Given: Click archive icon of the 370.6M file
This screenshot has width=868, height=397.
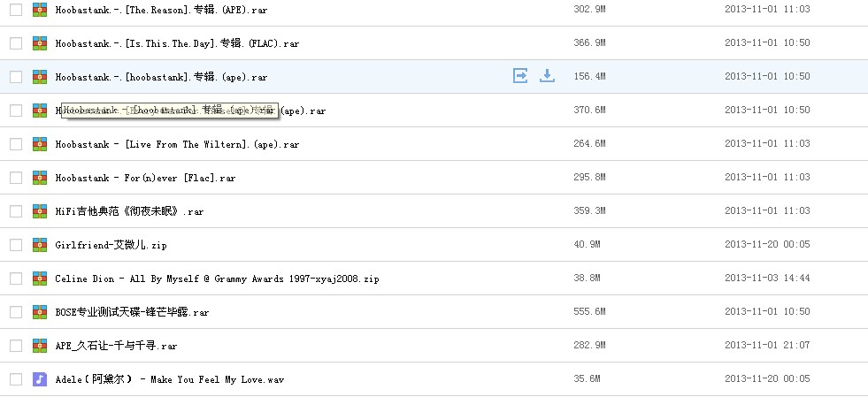Looking at the screenshot, I should tap(39, 111).
